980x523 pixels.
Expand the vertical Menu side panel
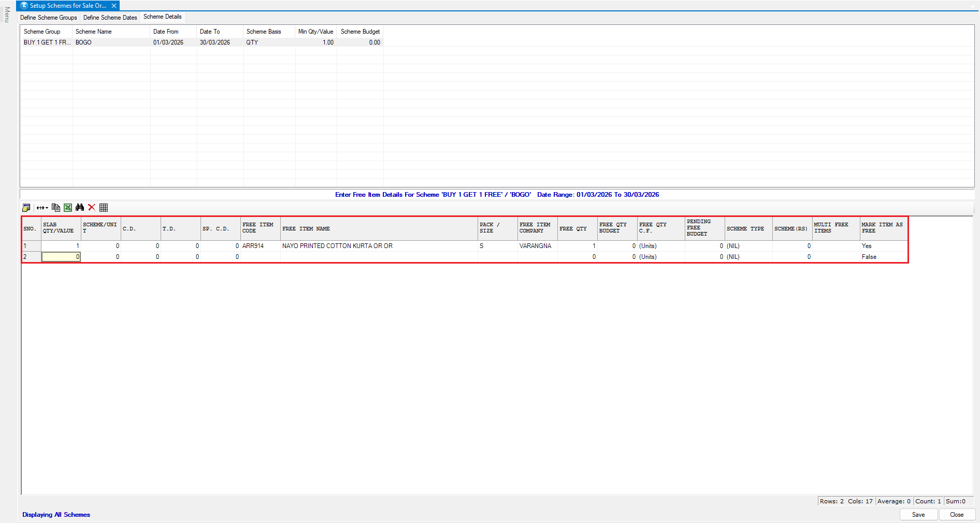point(7,14)
